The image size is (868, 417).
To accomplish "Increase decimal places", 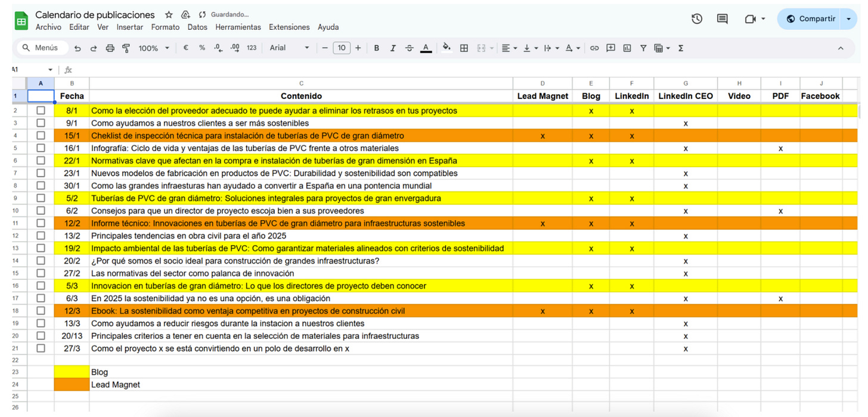I will click(x=235, y=48).
